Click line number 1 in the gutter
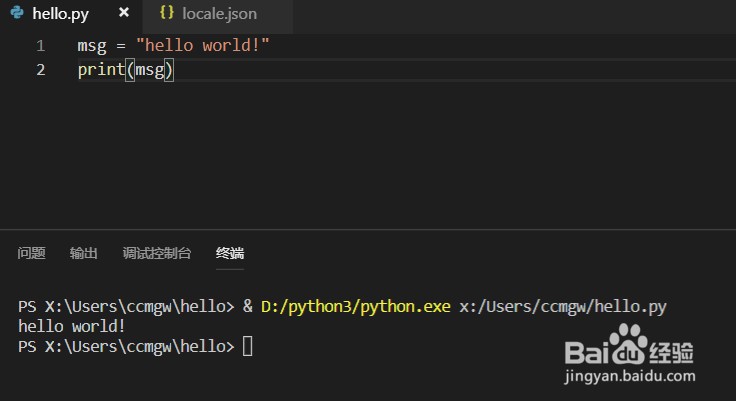The image size is (736, 401). (40, 46)
